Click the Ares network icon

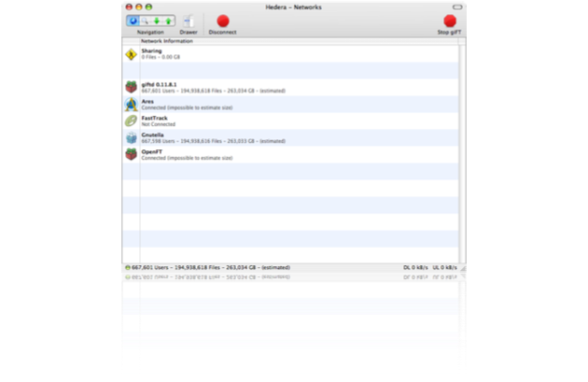pos(131,104)
